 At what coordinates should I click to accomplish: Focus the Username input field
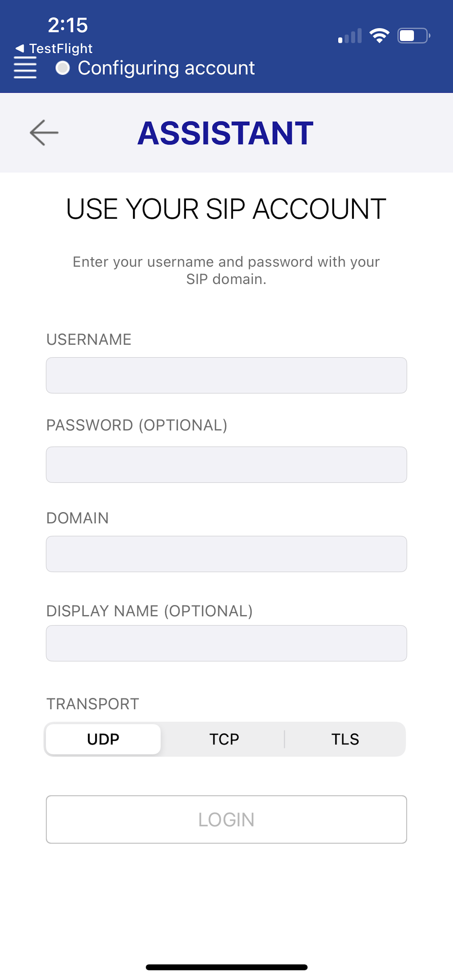coord(226,375)
